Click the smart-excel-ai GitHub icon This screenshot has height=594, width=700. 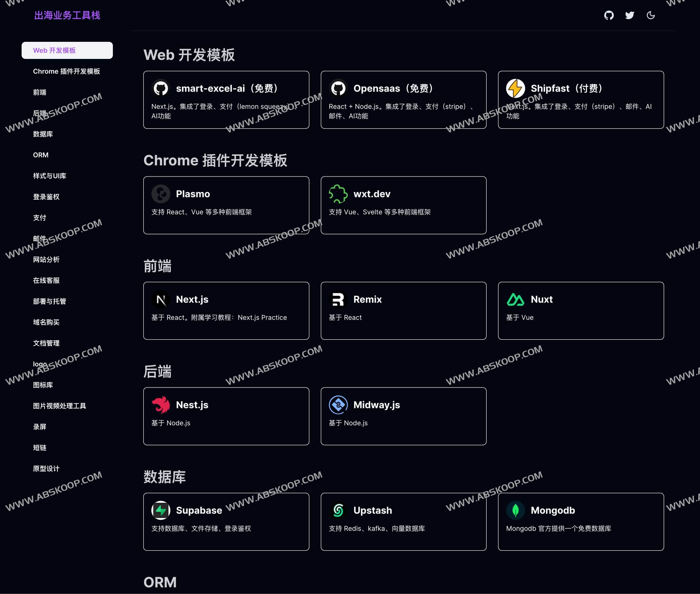point(161,88)
